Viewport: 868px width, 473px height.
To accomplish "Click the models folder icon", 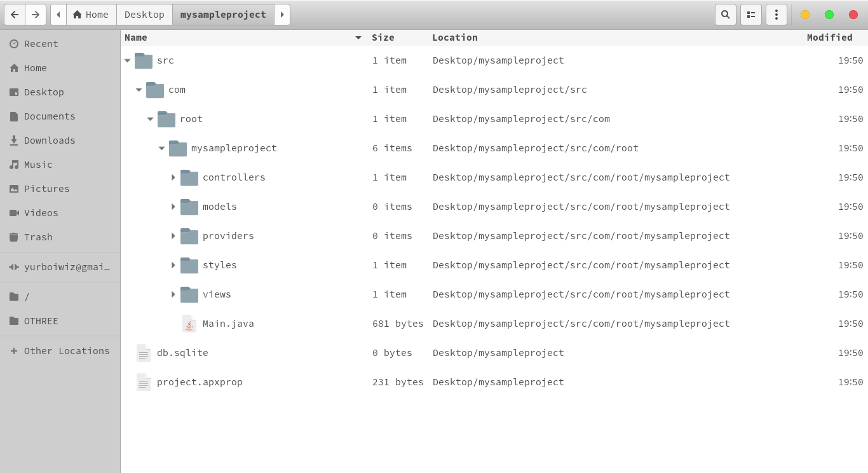I will click(x=189, y=207).
